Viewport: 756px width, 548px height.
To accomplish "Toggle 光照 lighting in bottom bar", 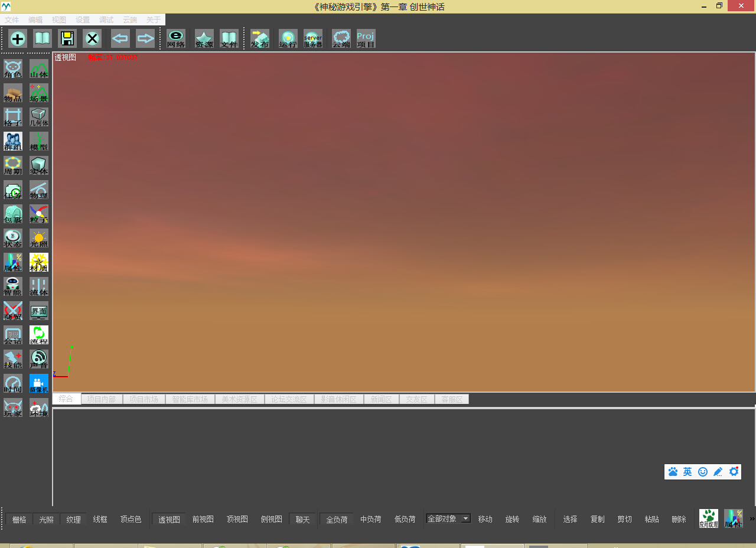I will coord(47,520).
